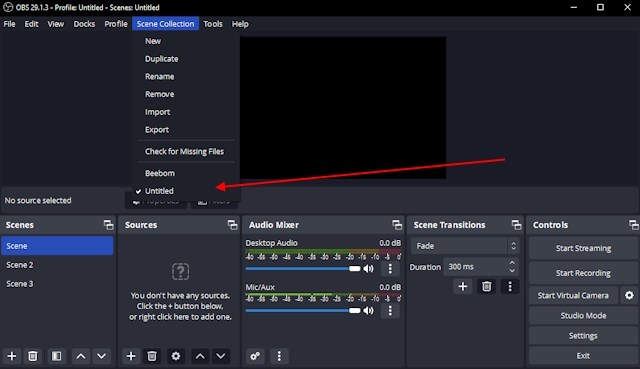Add a source with plus icon
The height and width of the screenshot is (369, 640).
pos(131,356)
